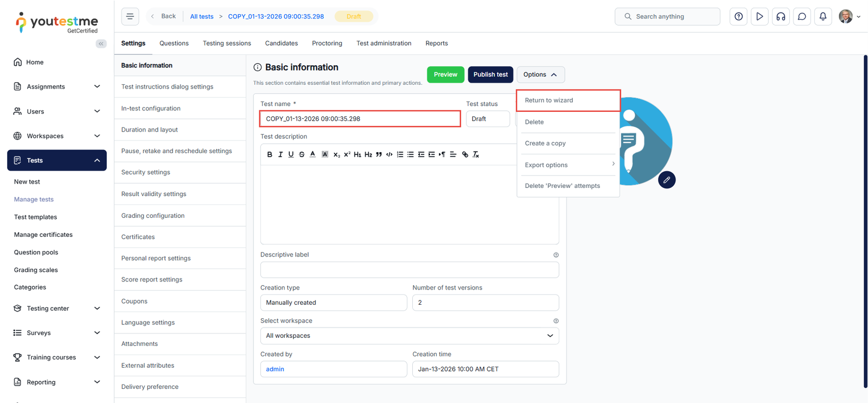Screen dimensions: 868x403
Task: Go Back using the header button
Action: point(163,16)
